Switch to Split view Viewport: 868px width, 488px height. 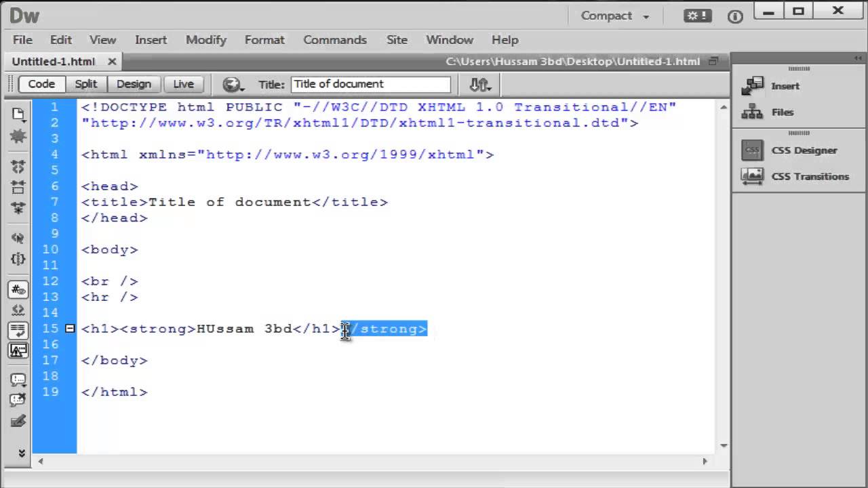tap(86, 84)
